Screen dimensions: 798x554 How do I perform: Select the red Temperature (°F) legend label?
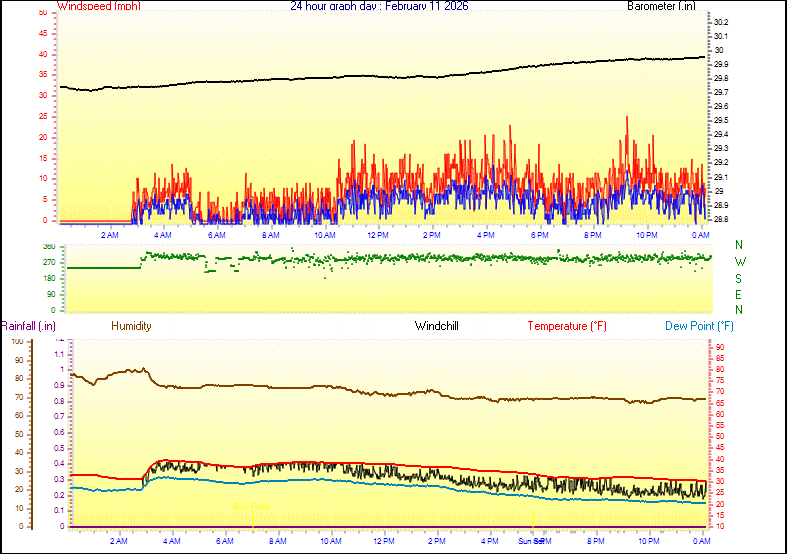point(566,326)
